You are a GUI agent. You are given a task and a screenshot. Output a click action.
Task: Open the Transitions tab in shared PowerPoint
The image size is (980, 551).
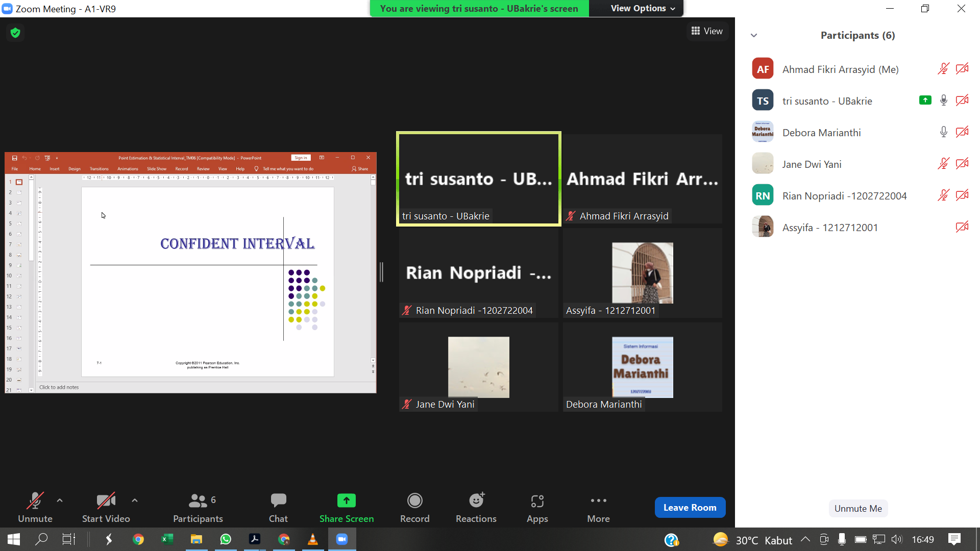pyautogui.click(x=99, y=169)
